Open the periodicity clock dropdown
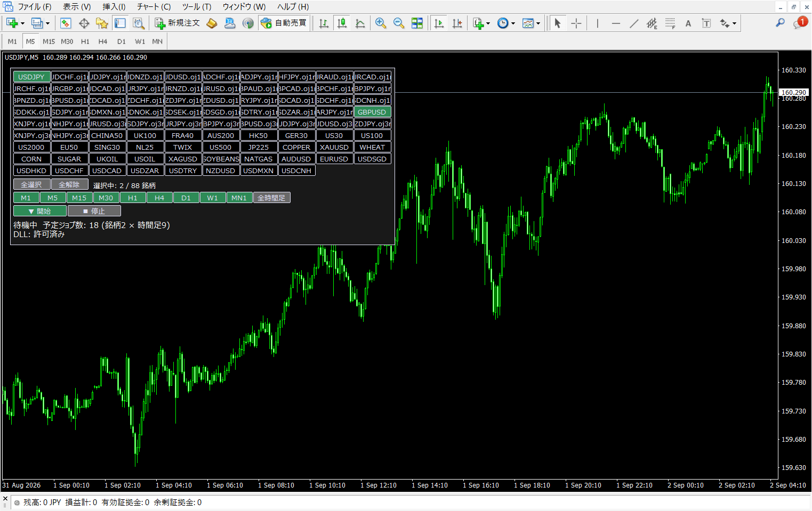The image size is (812, 511). (513, 23)
